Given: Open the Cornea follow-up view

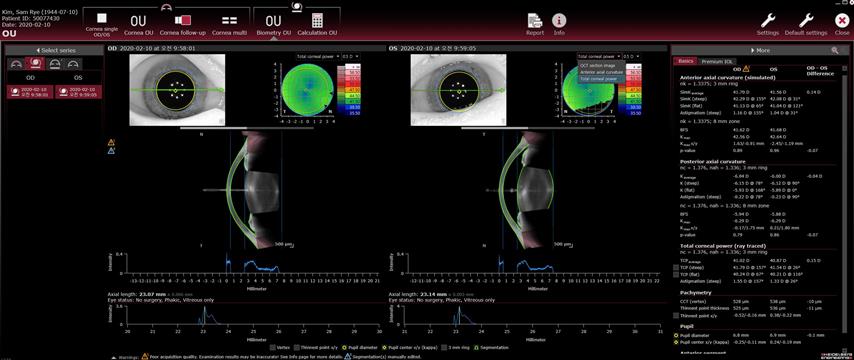Looking at the screenshot, I should (182, 24).
